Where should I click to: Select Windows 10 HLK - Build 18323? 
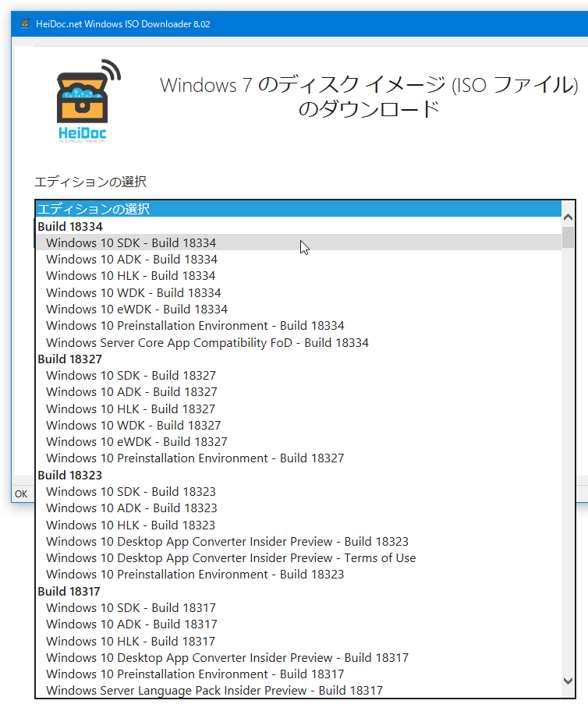tap(299, 525)
